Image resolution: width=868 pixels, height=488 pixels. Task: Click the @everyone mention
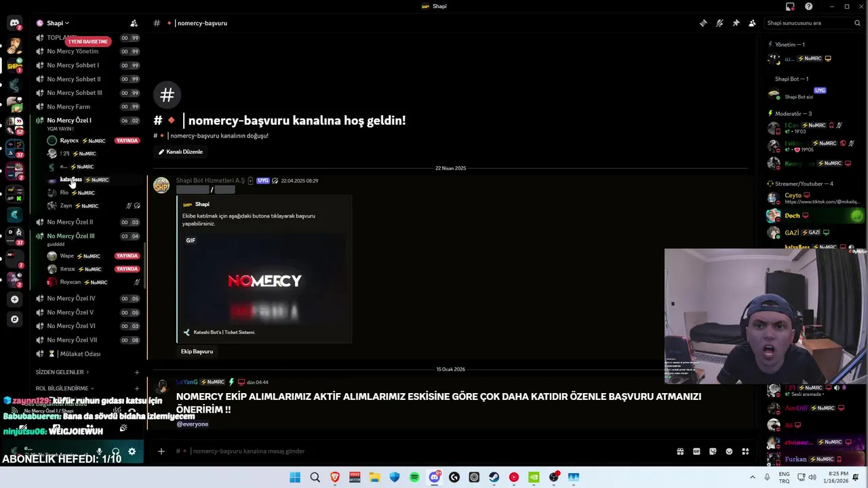192,424
